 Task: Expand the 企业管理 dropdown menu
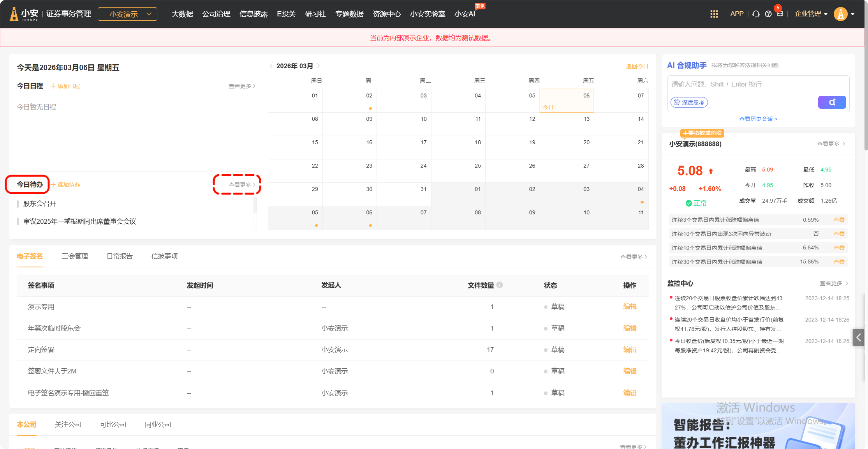[811, 14]
